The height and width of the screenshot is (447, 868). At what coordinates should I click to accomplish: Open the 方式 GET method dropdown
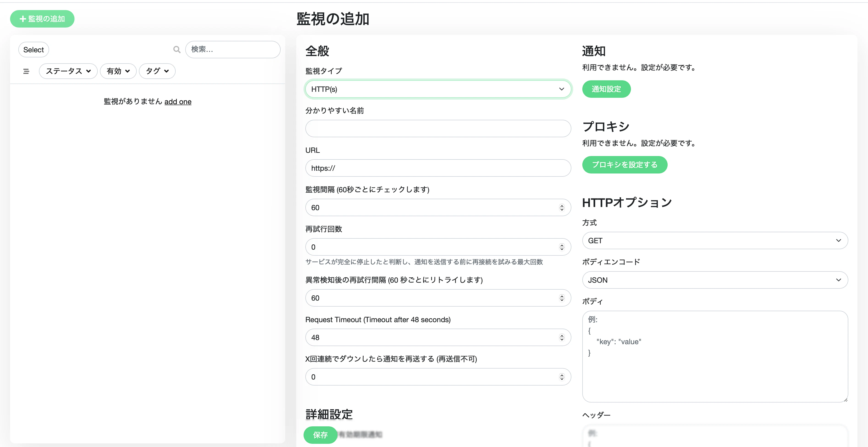[715, 240]
